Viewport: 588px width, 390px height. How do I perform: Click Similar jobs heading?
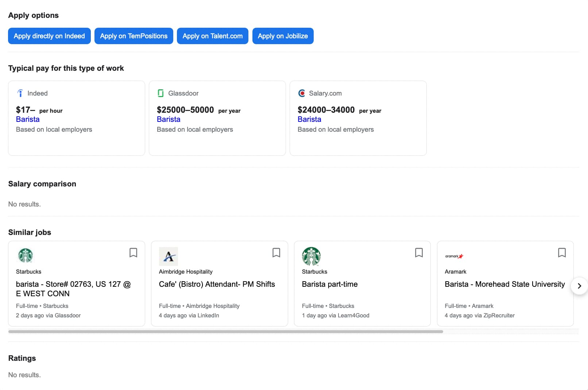[30, 232]
